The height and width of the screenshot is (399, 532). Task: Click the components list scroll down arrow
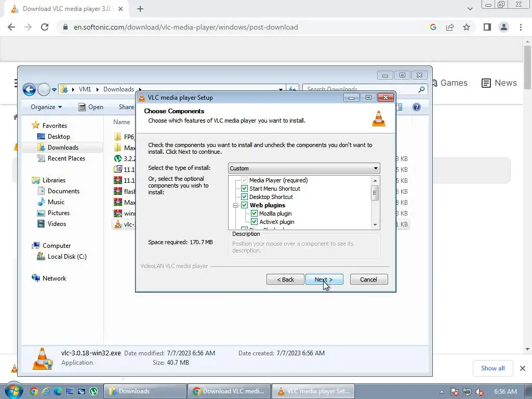coord(375,224)
